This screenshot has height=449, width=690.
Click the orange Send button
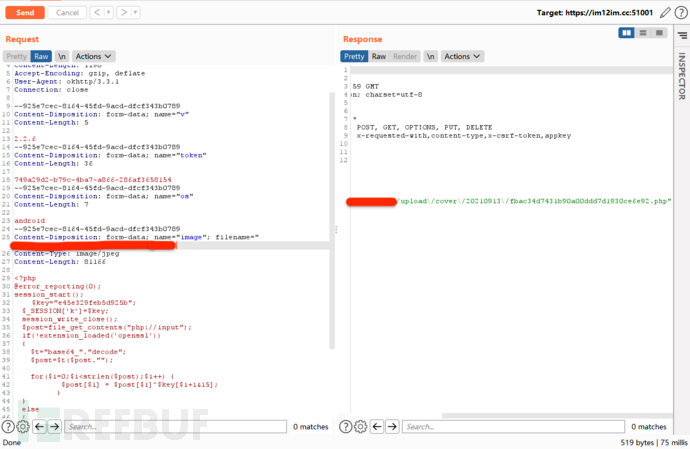[25, 13]
